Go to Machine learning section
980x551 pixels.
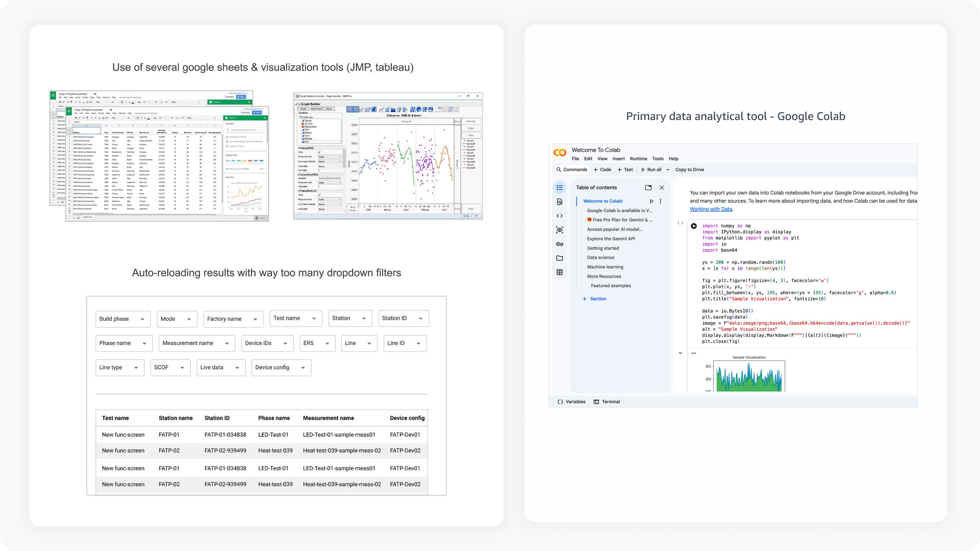[605, 267]
